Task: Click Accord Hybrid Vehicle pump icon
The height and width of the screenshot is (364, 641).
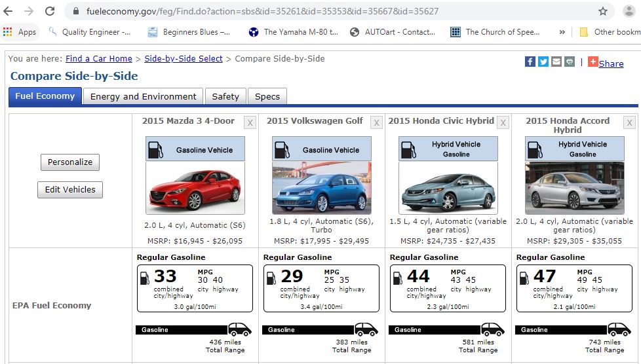Action: coord(535,149)
